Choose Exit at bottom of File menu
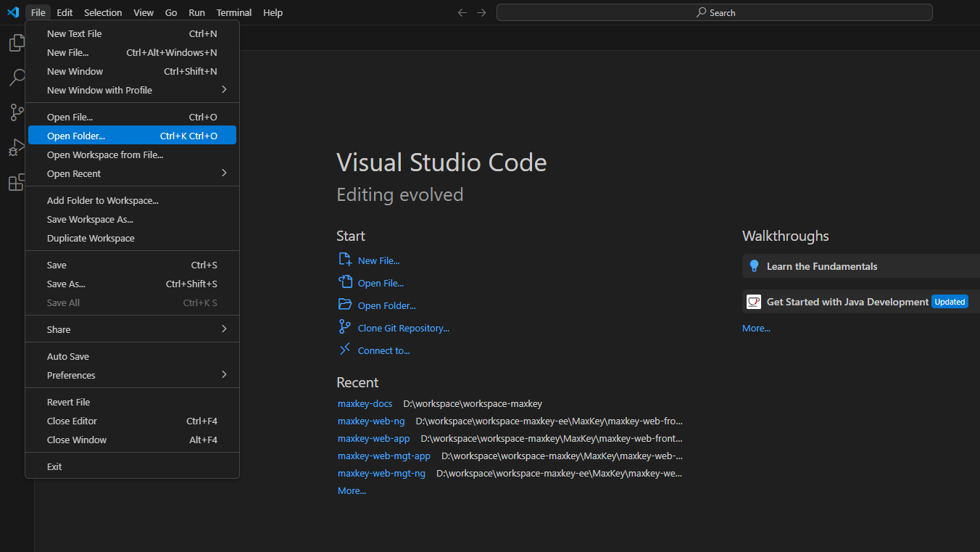This screenshot has width=980, height=552. coord(132,466)
